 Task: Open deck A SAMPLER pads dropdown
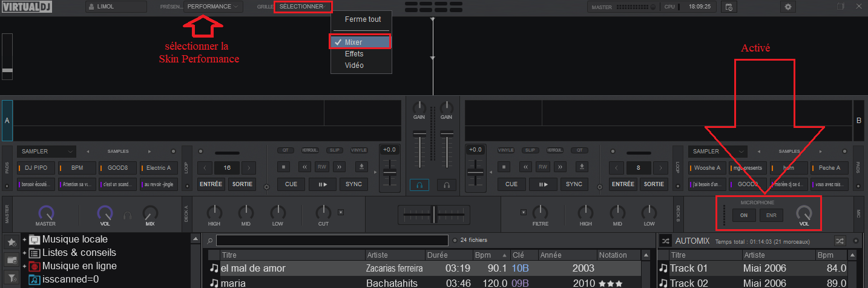47,151
